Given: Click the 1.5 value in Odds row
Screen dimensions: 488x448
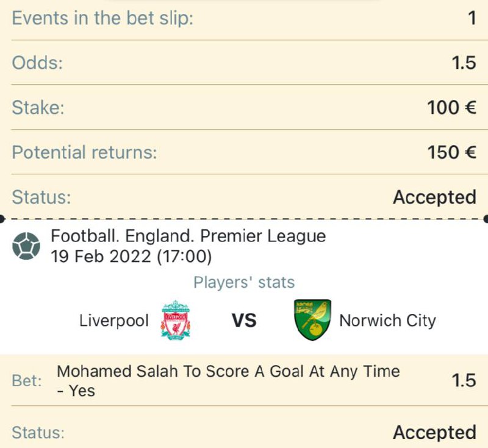Looking at the screenshot, I should tap(464, 63).
